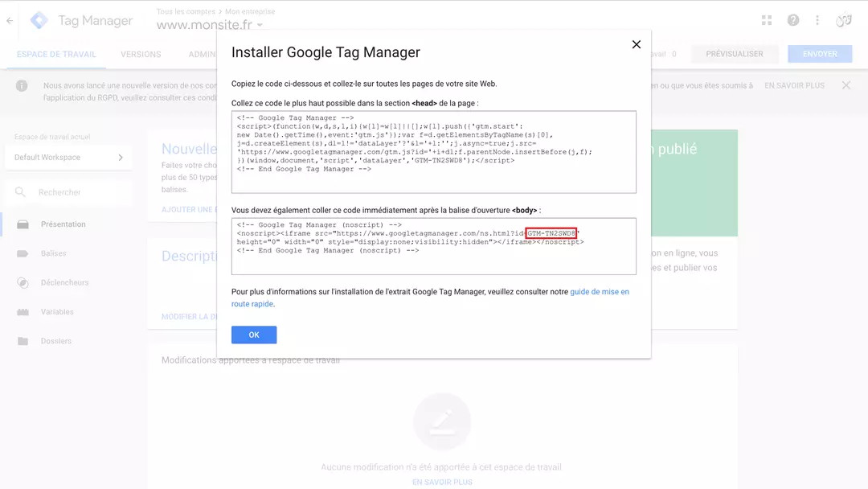Image resolution: width=868 pixels, height=489 pixels.
Task: Confirm the dialog with the OK button
Action: (x=254, y=335)
